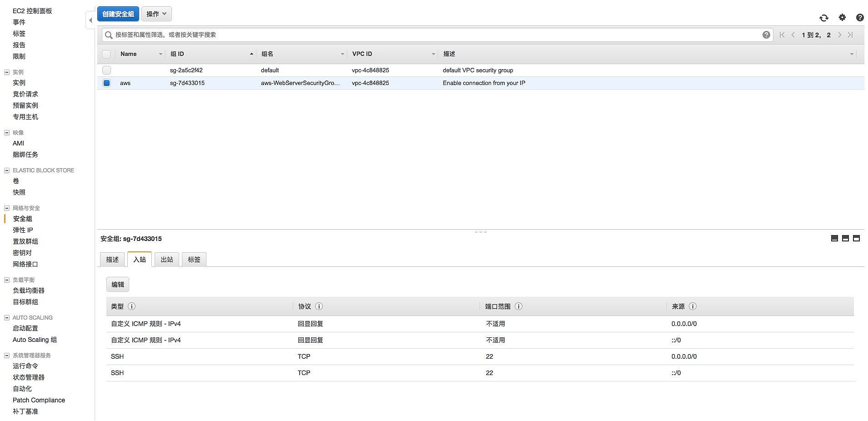868x421 pixels.
Task: Open the 操作 actions dropdown
Action: tap(156, 14)
